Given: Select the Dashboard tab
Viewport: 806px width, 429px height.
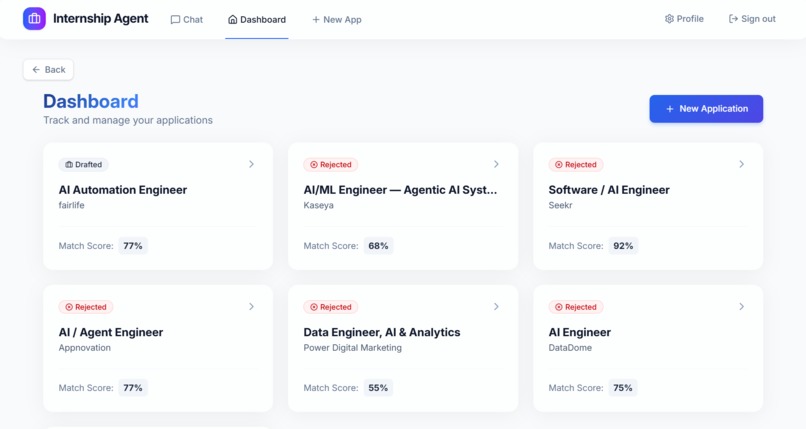Looking at the screenshot, I should coord(257,20).
